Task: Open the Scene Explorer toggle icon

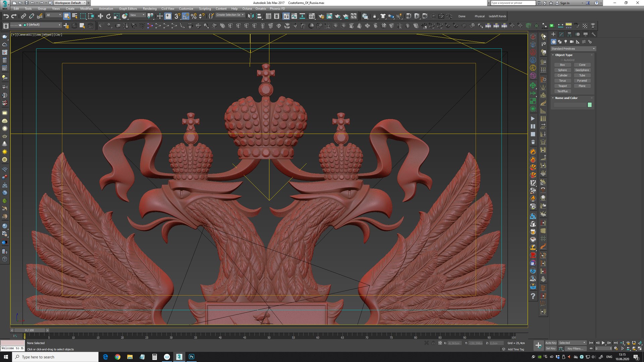Action: 268,16
